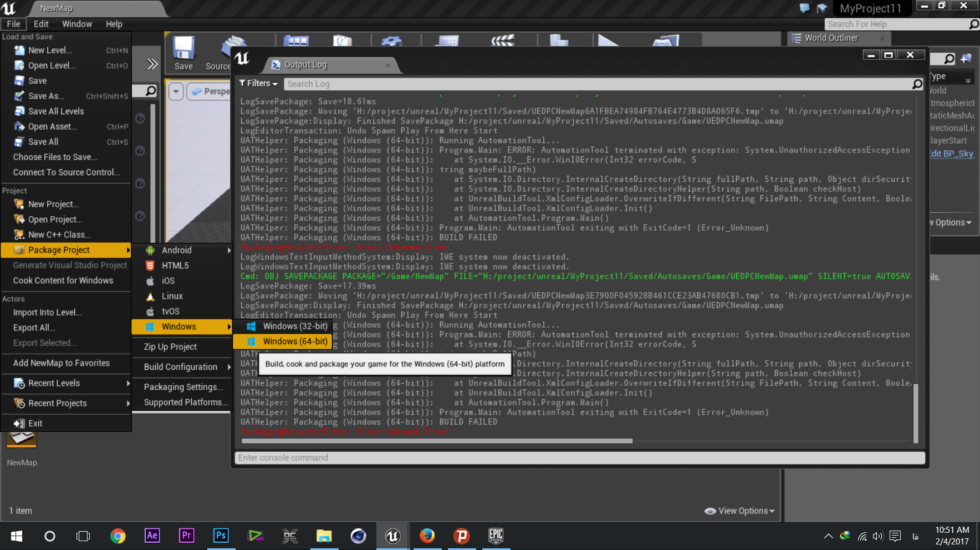
Task: Expand the Build Configuration submenu
Action: pyautogui.click(x=182, y=367)
